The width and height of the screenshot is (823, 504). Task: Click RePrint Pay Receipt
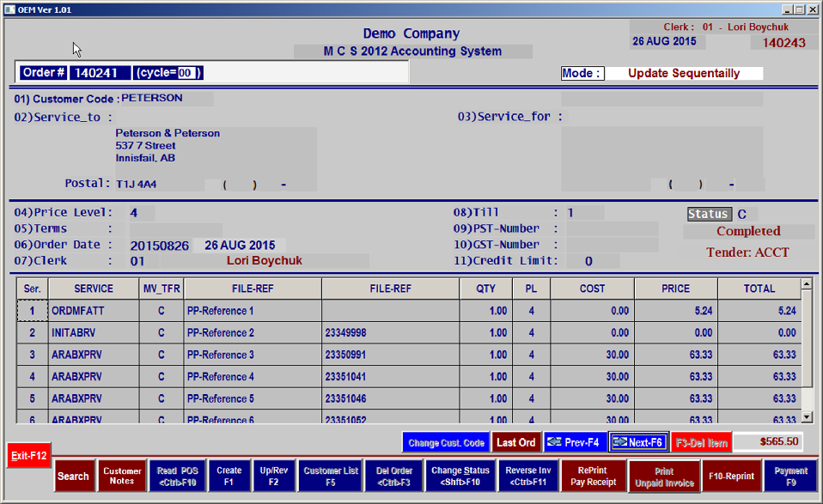point(594,477)
